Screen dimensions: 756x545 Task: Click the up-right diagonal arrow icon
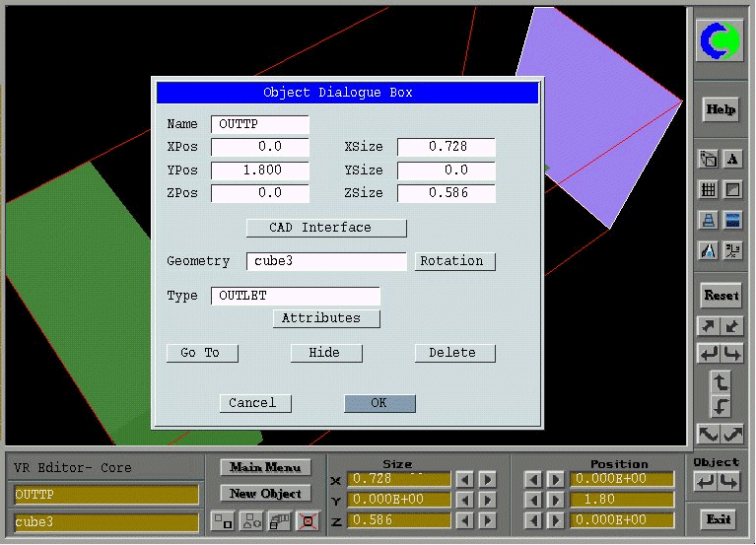709,326
